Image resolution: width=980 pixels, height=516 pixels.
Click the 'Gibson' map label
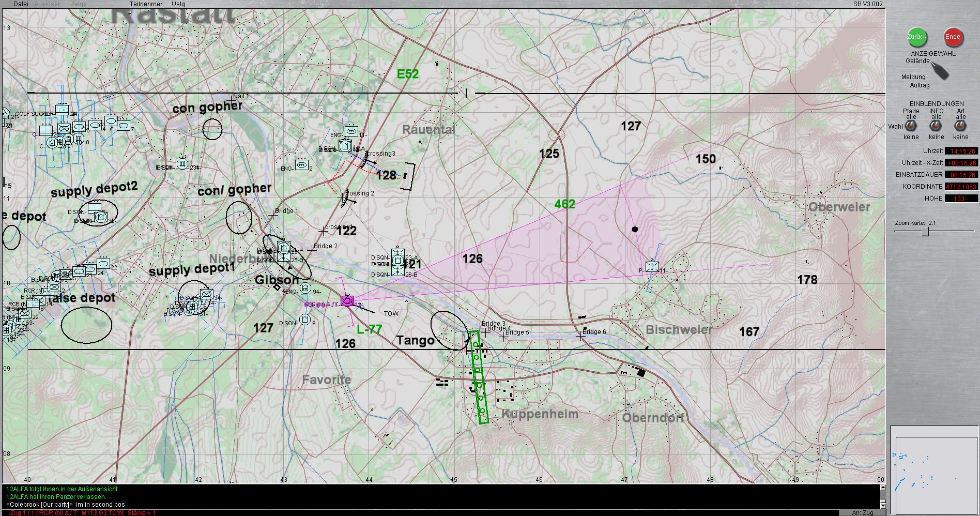click(x=277, y=280)
